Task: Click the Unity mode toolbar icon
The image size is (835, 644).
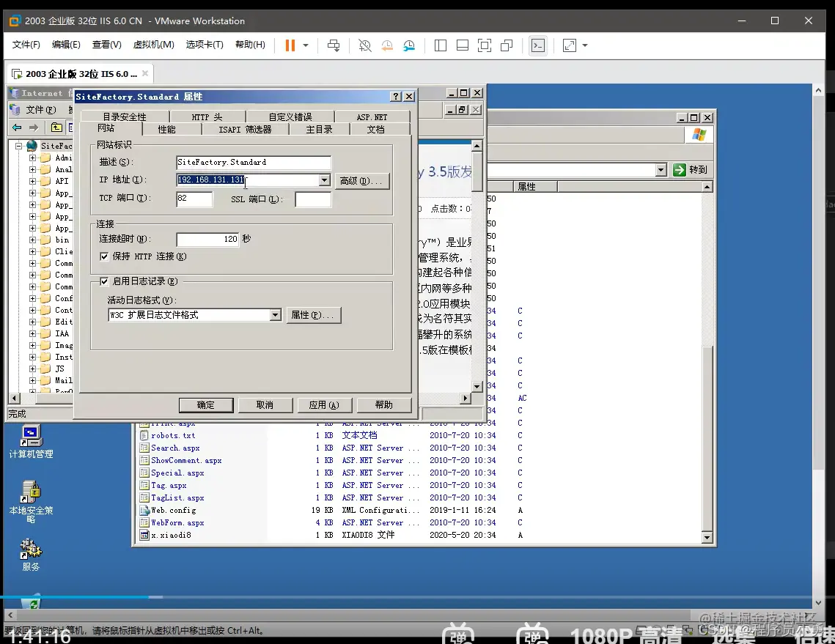Action: click(507, 45)
